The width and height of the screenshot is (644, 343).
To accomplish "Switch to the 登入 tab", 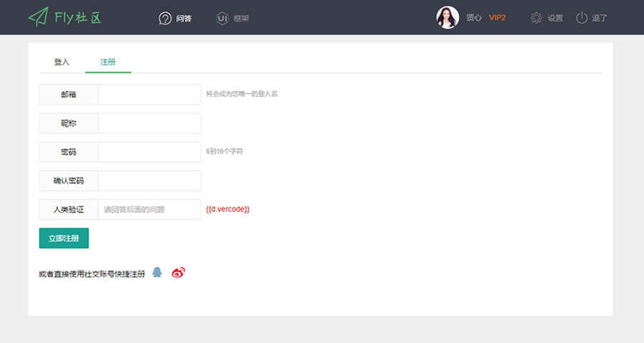I will tap(62, 62).
